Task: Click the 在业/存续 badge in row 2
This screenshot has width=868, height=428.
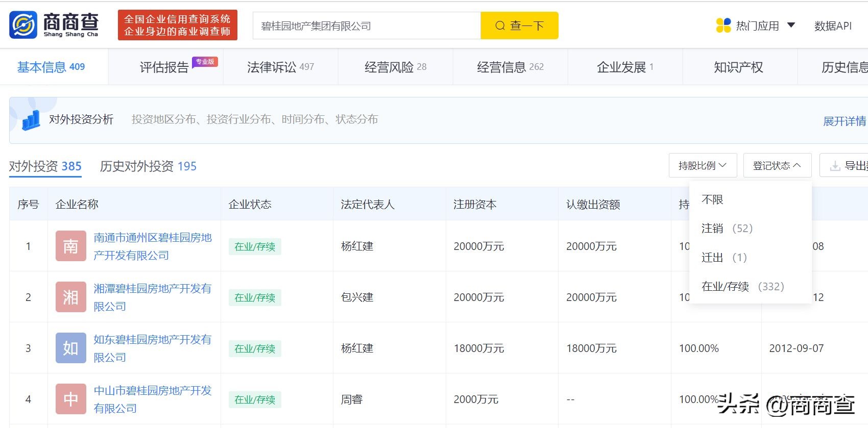Action: pyautogui.click(x=255, y=297)
